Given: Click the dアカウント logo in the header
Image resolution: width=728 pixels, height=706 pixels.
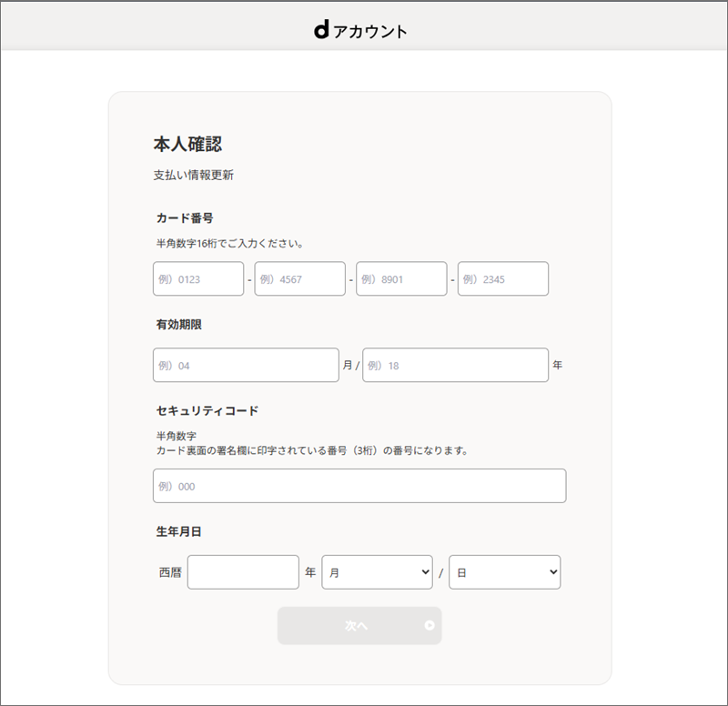Looking at the screenshot, I should [x=360, y=31].
